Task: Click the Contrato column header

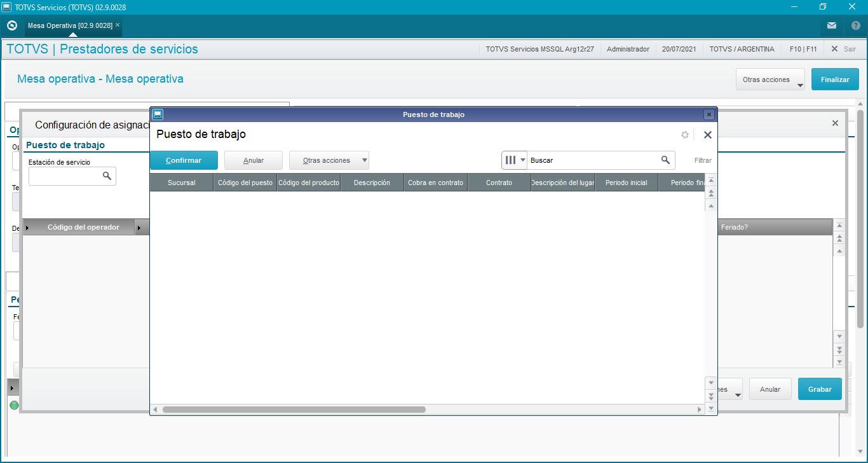Action: click(499, 183)
